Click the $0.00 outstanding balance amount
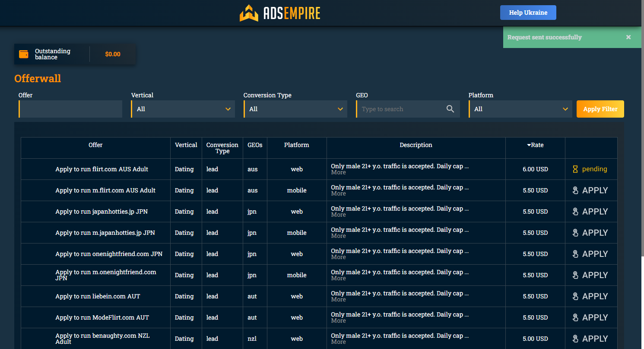The image size is (644, 349). coord(113,54)
